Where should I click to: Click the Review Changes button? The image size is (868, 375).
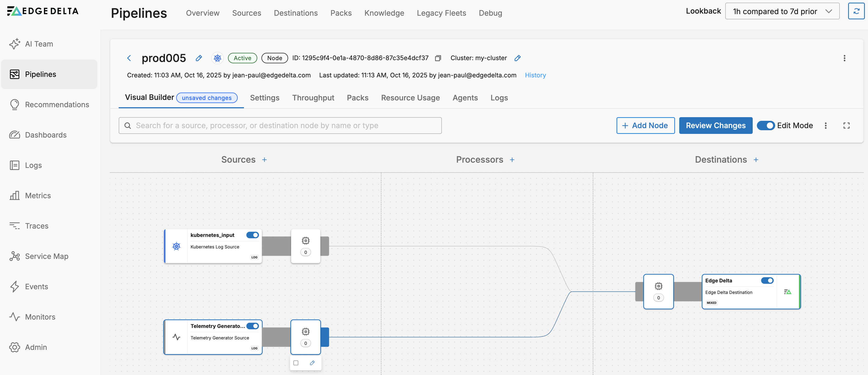pos(715,126)
